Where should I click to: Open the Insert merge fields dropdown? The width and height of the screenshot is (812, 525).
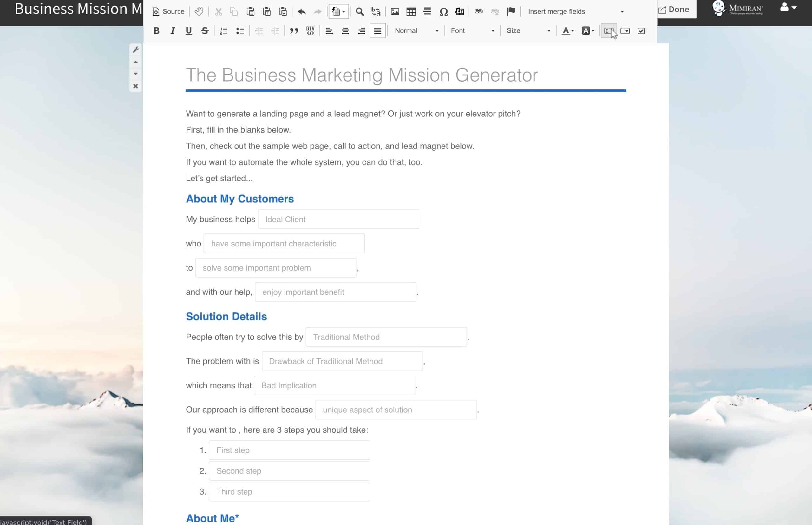pos(575,12)
